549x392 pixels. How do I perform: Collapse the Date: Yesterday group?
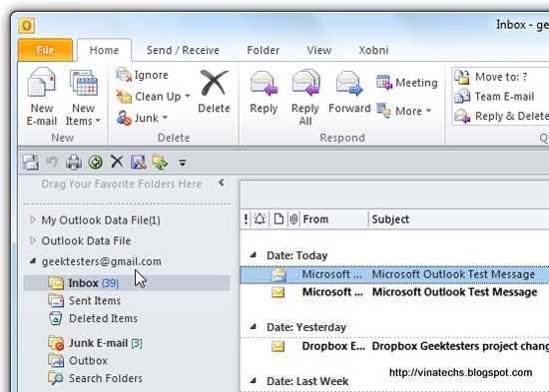253,327
